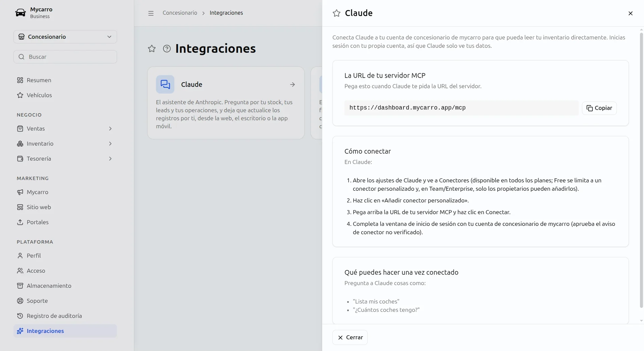Image resolution: width=644 pixels, height=351 pixels.
Task: Click the "¿Cuántos coches tengo?" example text
Action: pyautogui.click(x=386, y=310)
